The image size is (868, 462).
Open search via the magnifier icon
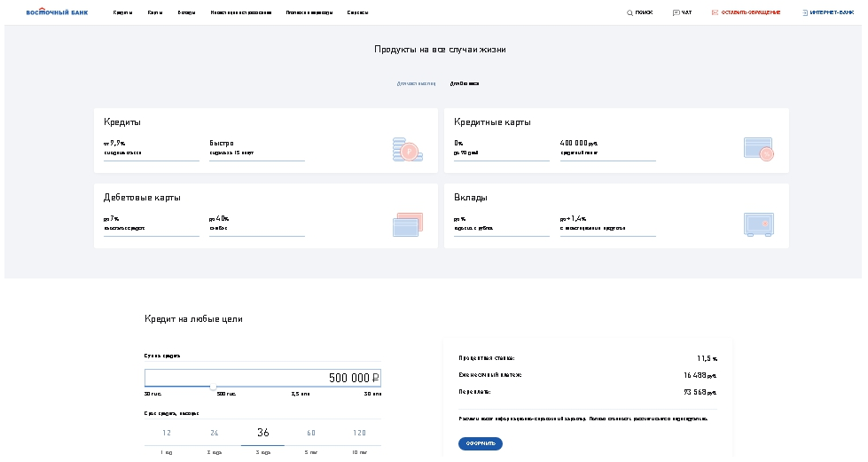point(629,13)
